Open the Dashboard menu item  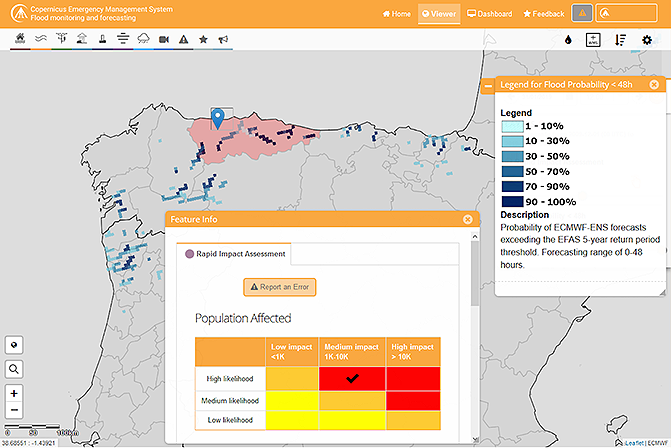coord(490,14)
